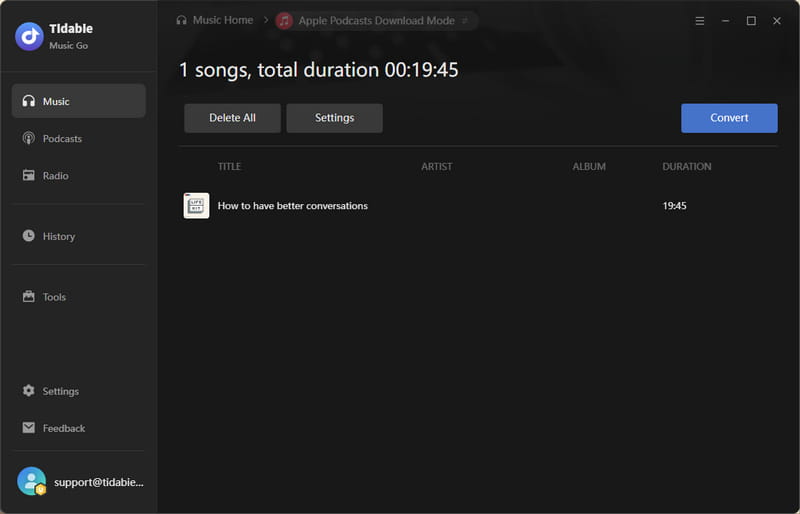Screen dimensions: 800x514
Task: Open Settings via the gear icon
Action: pyautogui.click(x=29, y=390)
